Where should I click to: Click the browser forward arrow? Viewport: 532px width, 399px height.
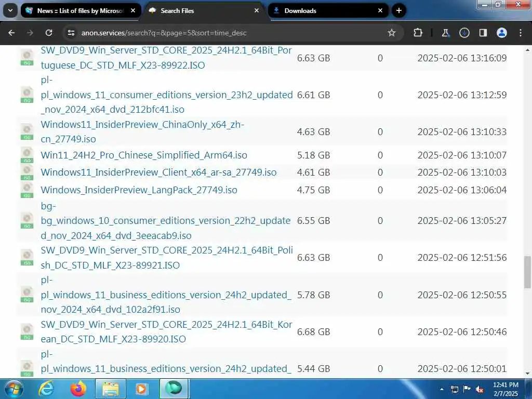tap(30, 33)
